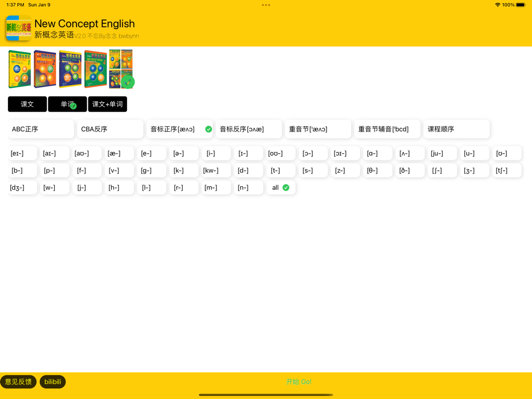Filter by consonant [ð-]
The height and width of the screenshot is (399, 532).
410,170
